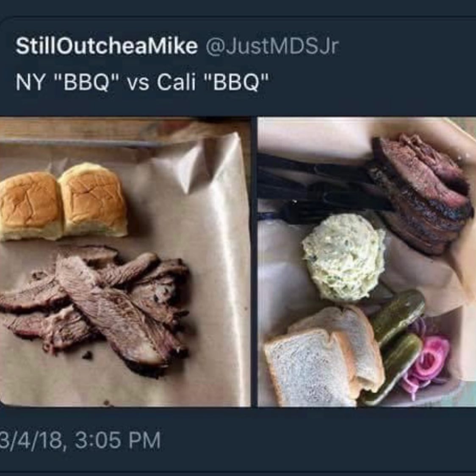Click the word "Cali" in the tweet text
Viewport: 476px width, 476px height.
pyautogui.click(x=176, y=82)
